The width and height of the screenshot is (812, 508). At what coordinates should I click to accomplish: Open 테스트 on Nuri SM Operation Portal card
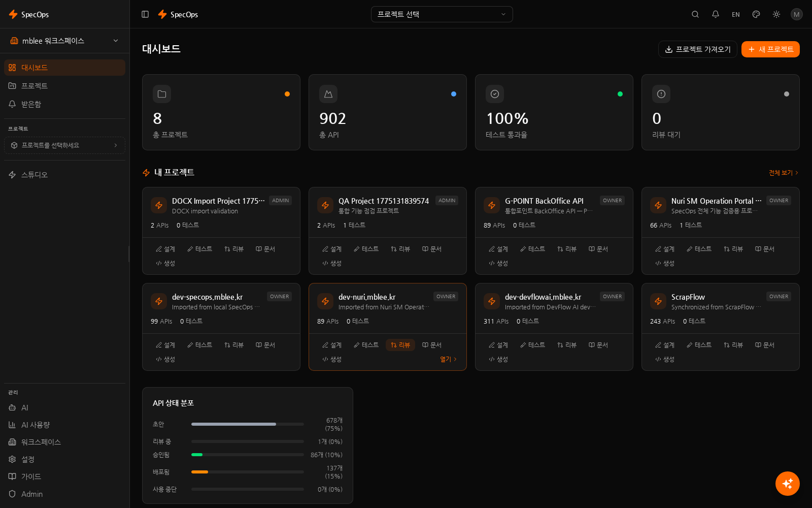699,249
